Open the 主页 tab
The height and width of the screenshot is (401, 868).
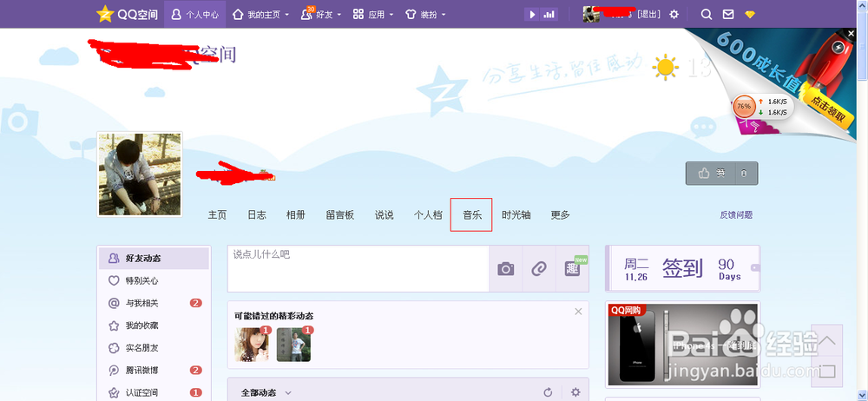click(217, 215)
